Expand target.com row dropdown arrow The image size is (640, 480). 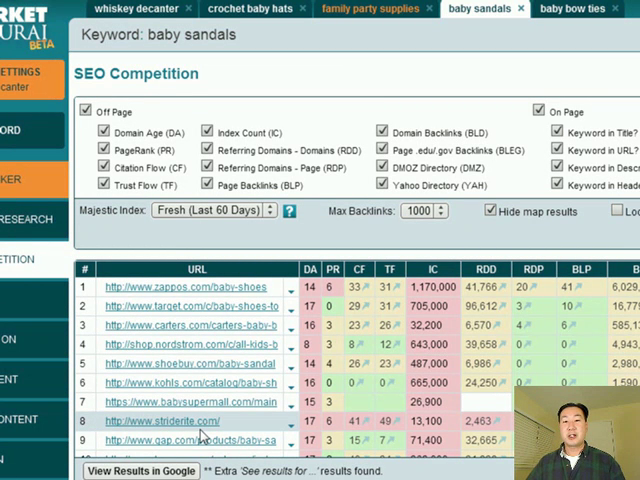291,311
